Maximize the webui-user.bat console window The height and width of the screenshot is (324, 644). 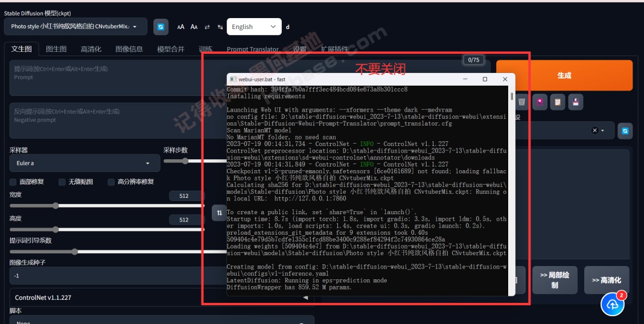click(x=485, y=79)
